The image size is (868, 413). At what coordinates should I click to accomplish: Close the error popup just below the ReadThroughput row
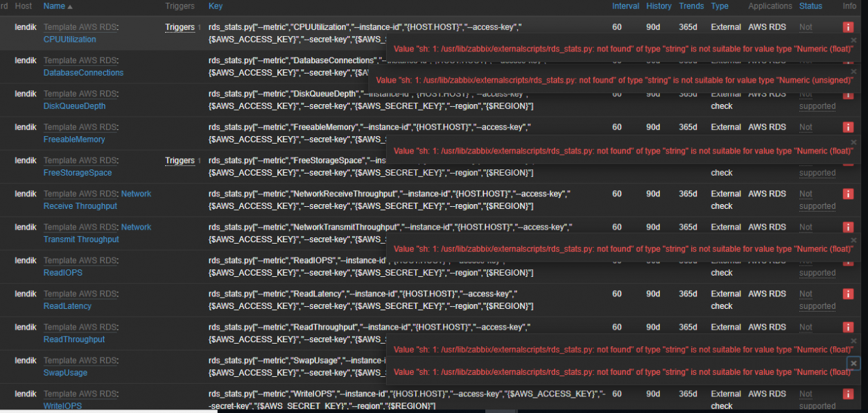(x=853, y=341)
